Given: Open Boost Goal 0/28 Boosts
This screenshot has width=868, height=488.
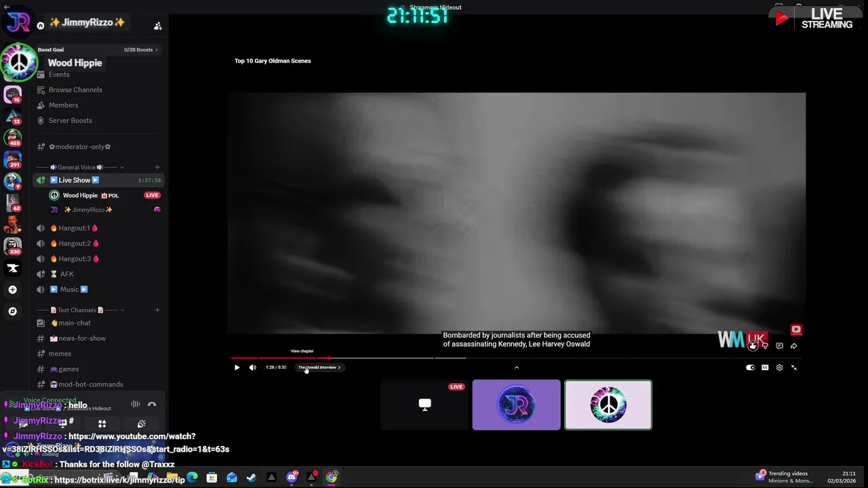Looking at the screenshot, I should coord(98,49).
